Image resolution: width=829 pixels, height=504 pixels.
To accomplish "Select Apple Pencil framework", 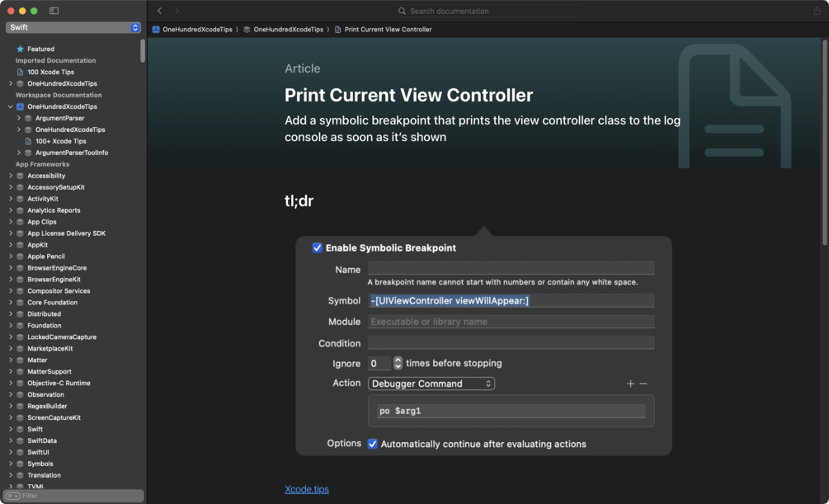I will [46, 257].
